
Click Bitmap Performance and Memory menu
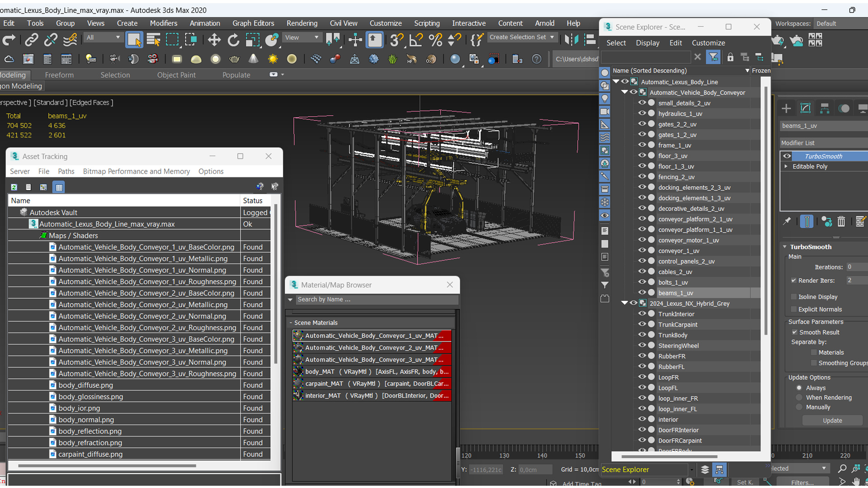[x=136, y=171]
